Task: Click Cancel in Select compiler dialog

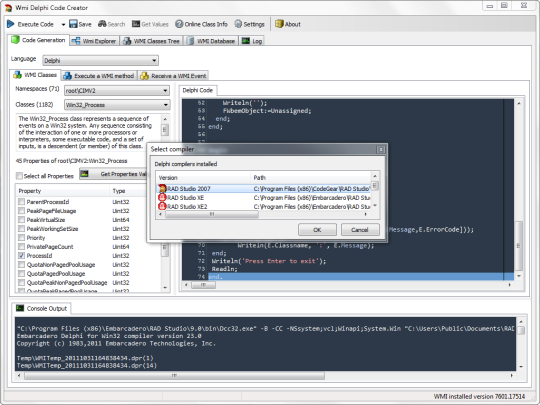Action: pyautogui.click(x=360, y=230)
